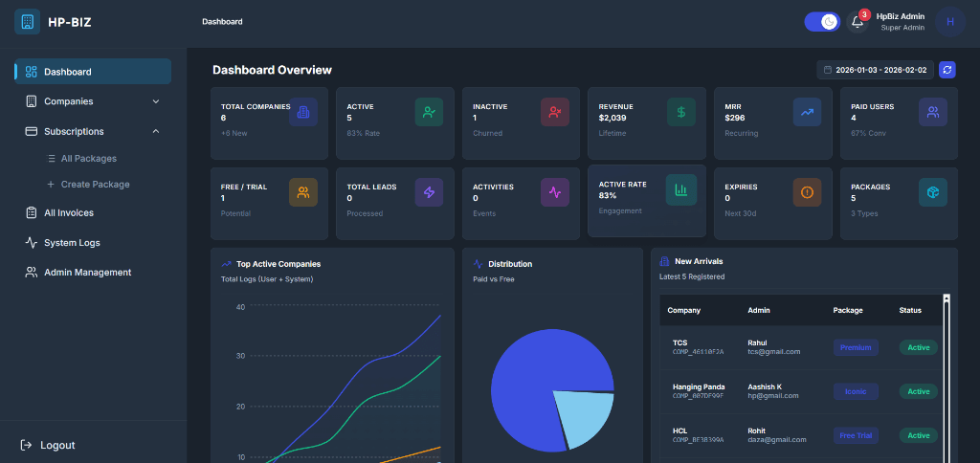Click the Expiries warning icon
Image resolution: width=980 pixels, height=463 pixels.
click(x=807, y=192)
